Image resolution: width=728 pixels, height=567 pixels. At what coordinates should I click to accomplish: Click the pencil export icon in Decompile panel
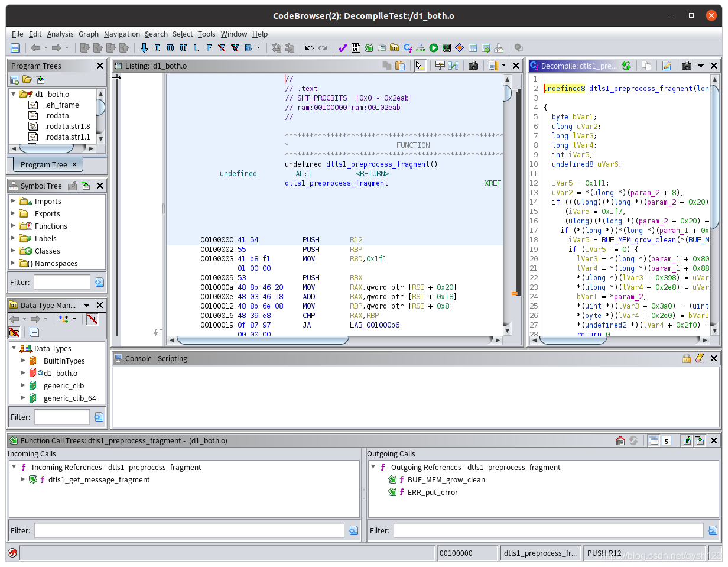coord(667,66)
